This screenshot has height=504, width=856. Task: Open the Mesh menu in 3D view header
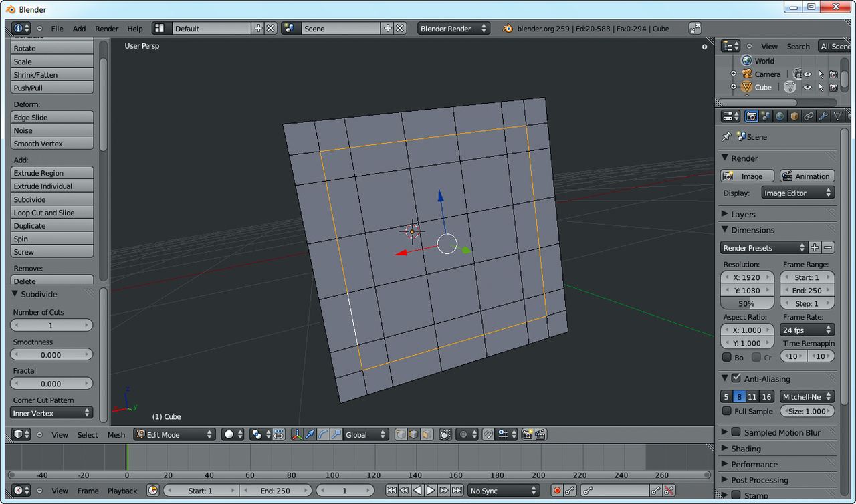[x=116, y=434]
